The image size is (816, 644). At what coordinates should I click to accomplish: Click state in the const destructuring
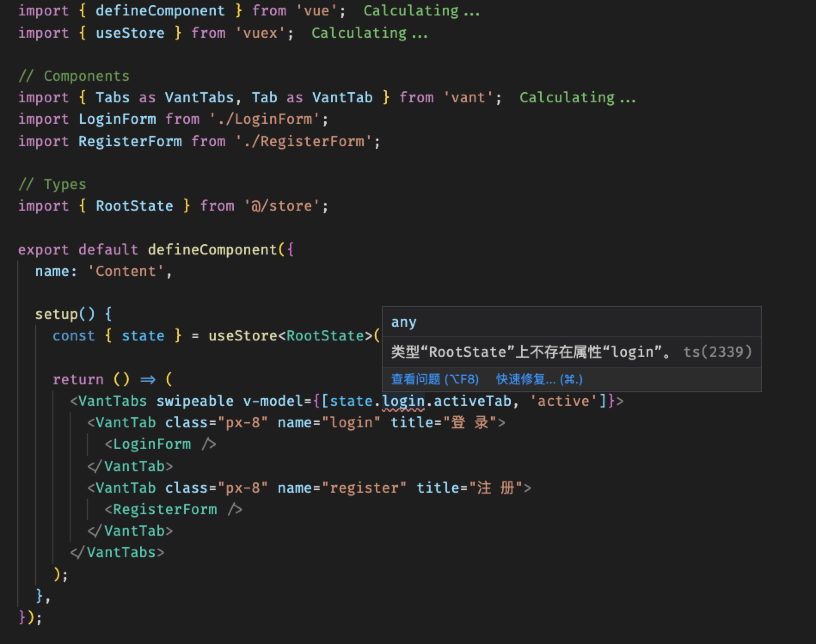[x=143, y=336]
